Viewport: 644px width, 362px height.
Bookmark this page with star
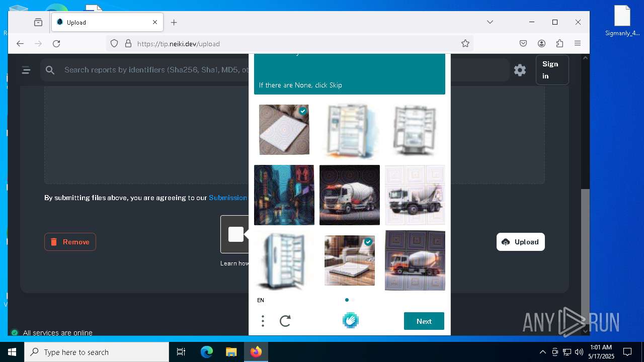coord(465,44)
